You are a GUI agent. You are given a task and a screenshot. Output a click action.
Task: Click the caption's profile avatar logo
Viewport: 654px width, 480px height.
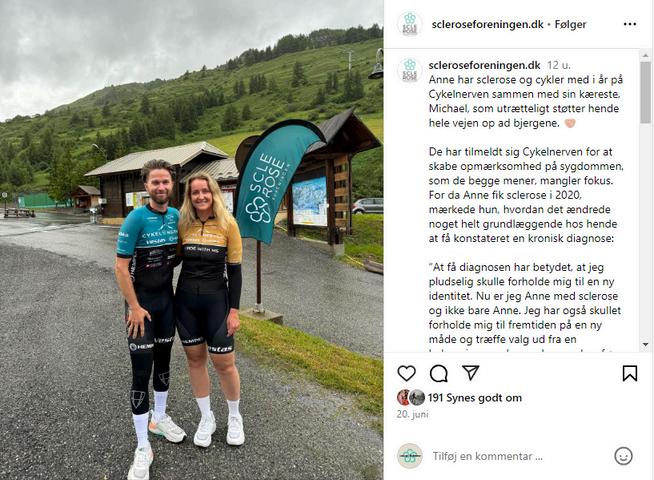pos(410,70)
